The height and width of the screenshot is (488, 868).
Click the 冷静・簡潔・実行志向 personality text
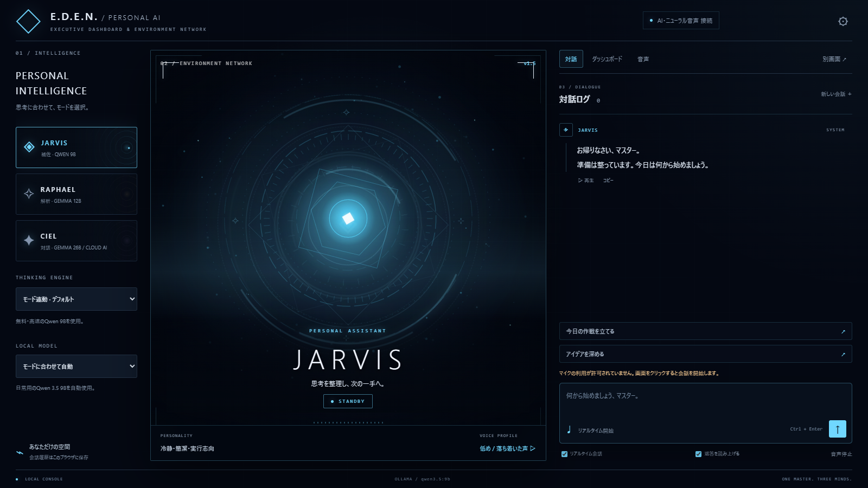[x=187, y=448]
